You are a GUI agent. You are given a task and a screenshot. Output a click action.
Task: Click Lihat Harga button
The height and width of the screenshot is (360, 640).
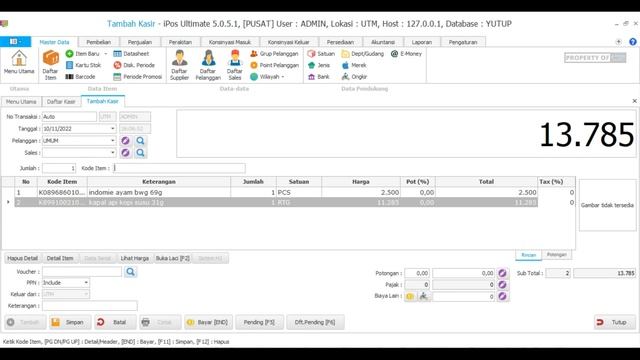135,258
